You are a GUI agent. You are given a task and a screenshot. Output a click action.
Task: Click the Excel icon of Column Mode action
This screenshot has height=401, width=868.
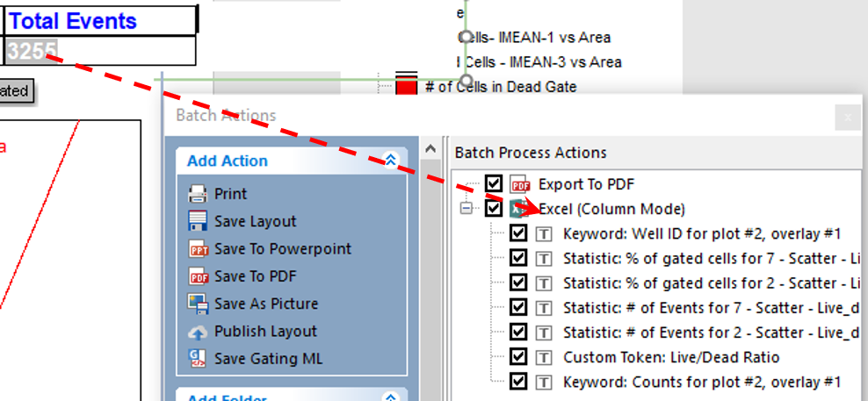[519, 209]
